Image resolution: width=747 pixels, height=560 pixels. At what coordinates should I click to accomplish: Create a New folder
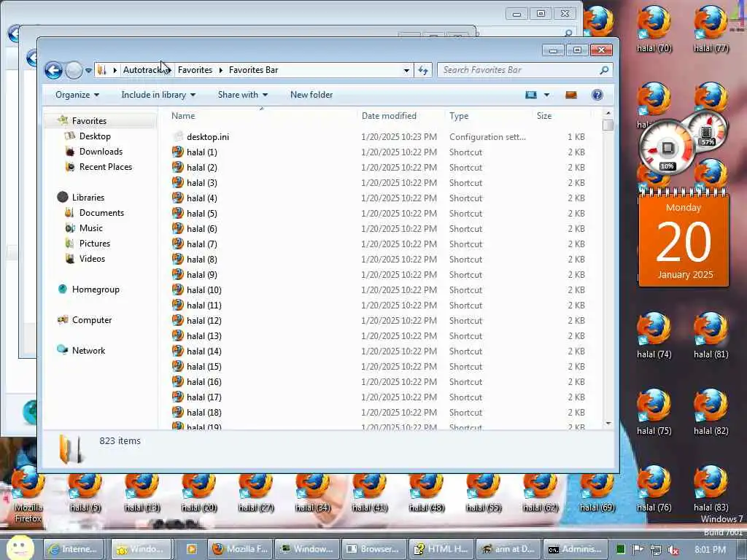coord(311,95)
